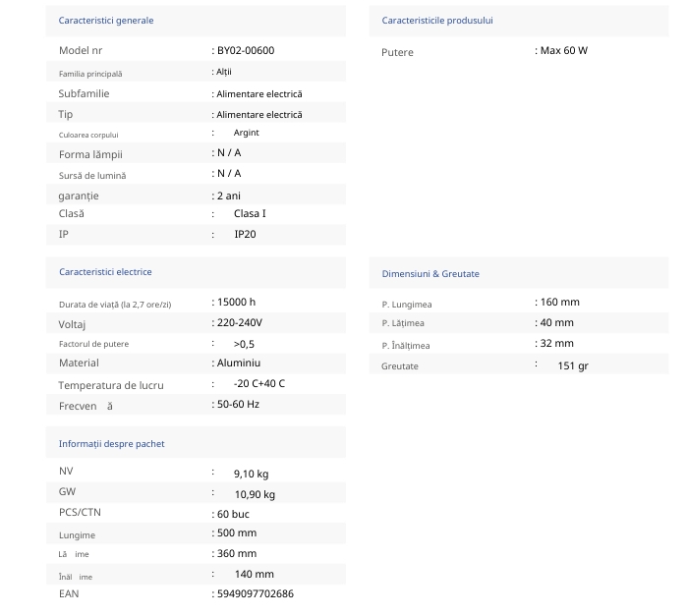
Task: Click the Sursă de lumină label
Action: point(92,176)
